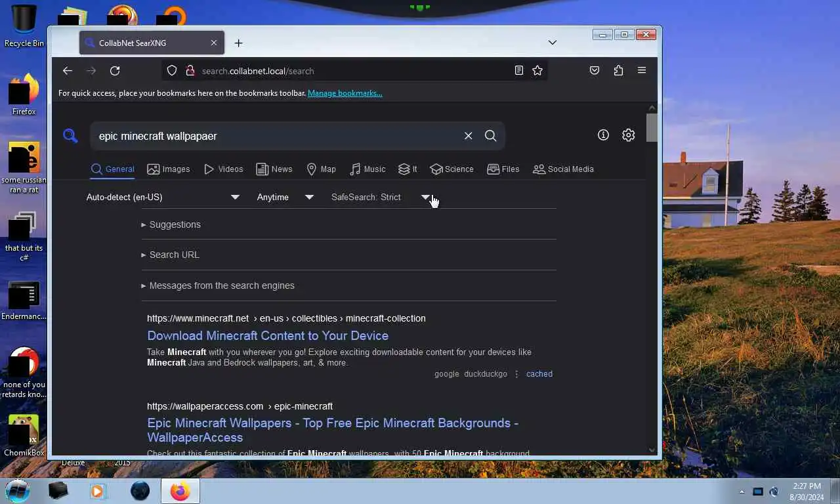Open the Windows Start button

click(18, 491)
